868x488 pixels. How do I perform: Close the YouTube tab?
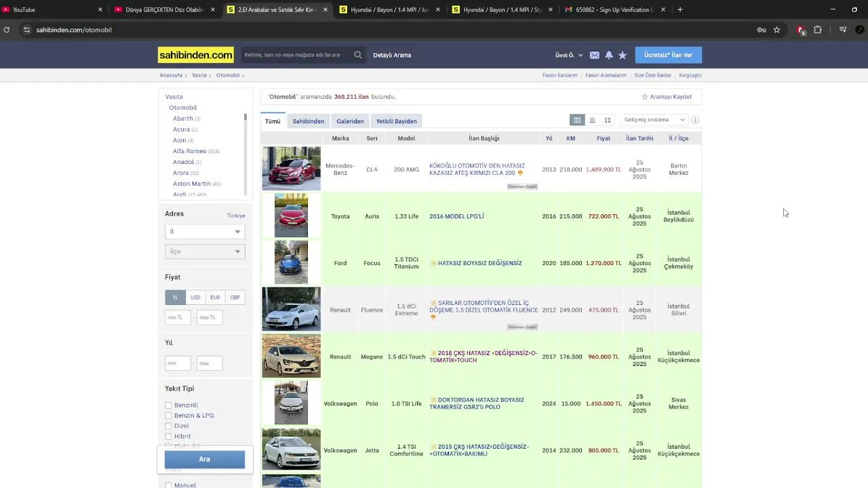click(100, 9)
